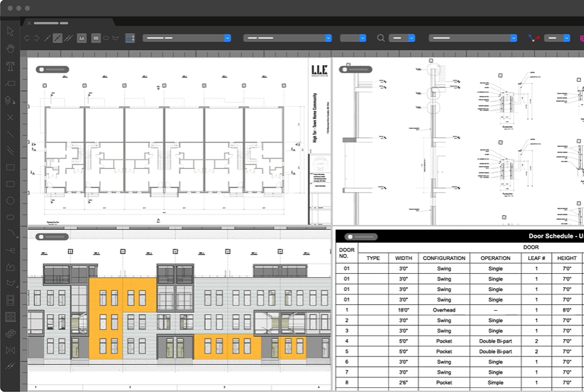Select the Arc tool

click(x=11, y=233)
